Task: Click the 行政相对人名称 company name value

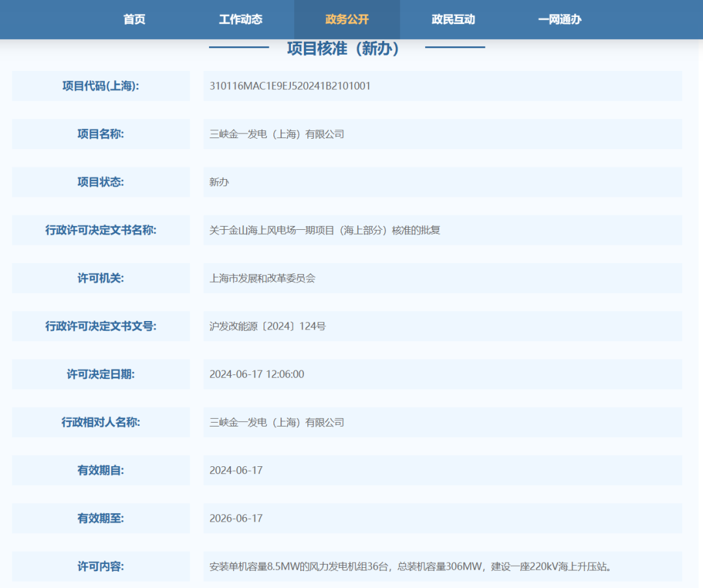Action: click(x=277, y=423)
